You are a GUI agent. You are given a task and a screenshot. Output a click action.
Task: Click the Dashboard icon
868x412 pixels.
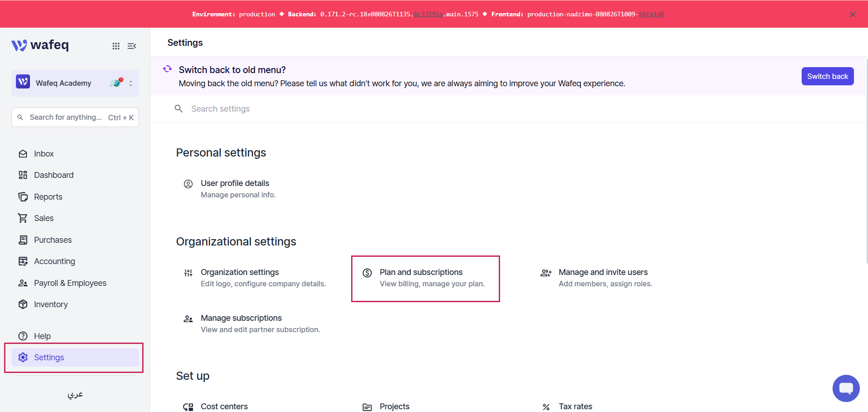[23, 175]
